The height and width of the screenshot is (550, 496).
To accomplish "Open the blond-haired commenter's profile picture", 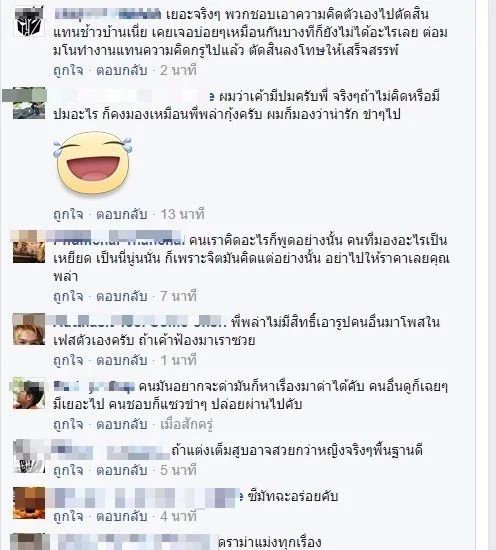I will 29,329.
